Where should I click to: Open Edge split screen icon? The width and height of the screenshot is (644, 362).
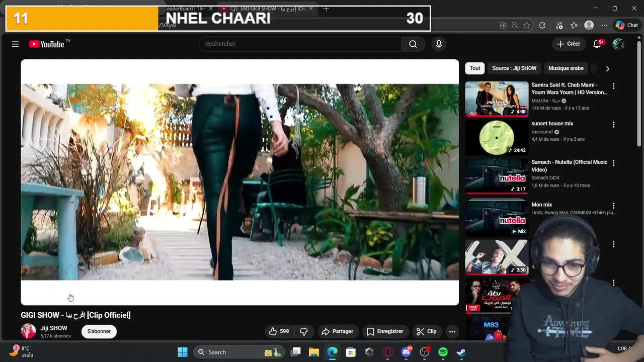coord(503,26)
